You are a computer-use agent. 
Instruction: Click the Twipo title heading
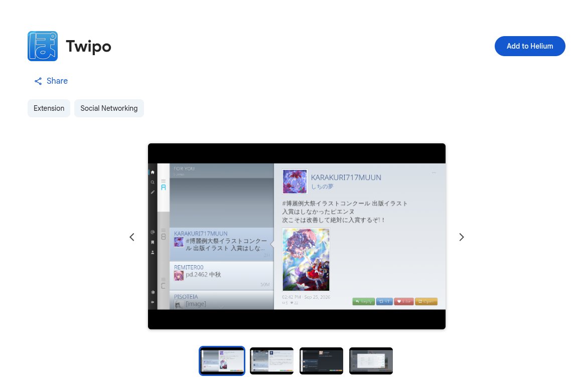tap(88, 46)
